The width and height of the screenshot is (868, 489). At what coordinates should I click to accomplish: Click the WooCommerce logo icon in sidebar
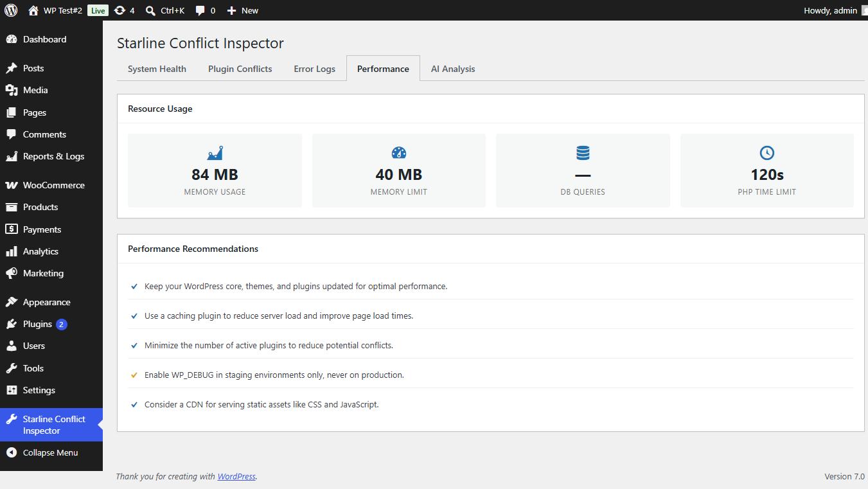pyautogui.click(x=12, y=185)
